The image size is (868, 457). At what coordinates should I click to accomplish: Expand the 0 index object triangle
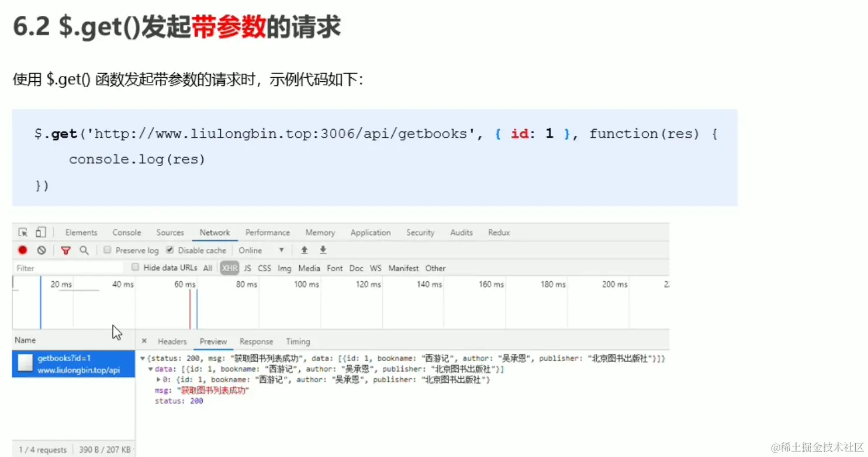point(159,380)
